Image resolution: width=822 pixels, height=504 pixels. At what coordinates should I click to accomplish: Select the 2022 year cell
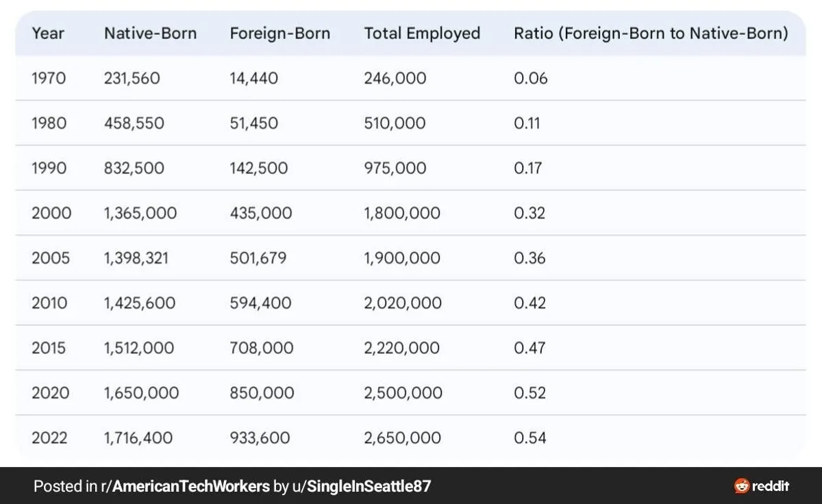tap(49, 438)
